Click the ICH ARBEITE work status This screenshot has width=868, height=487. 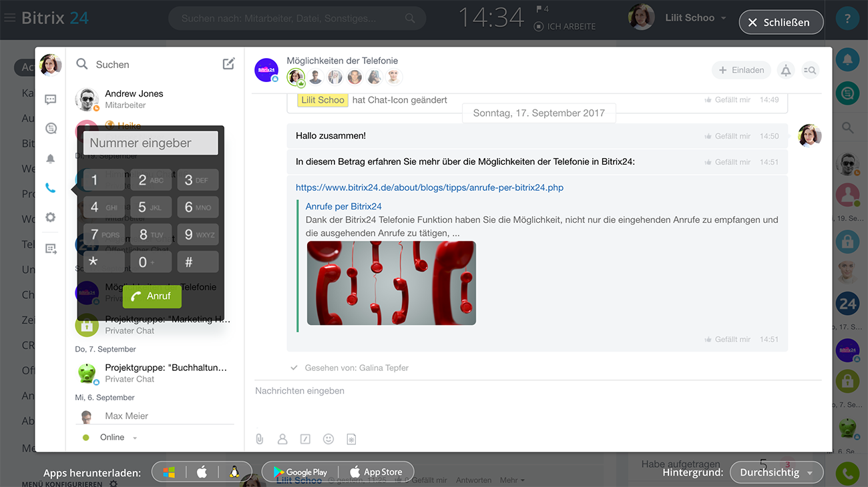(565, 27)
